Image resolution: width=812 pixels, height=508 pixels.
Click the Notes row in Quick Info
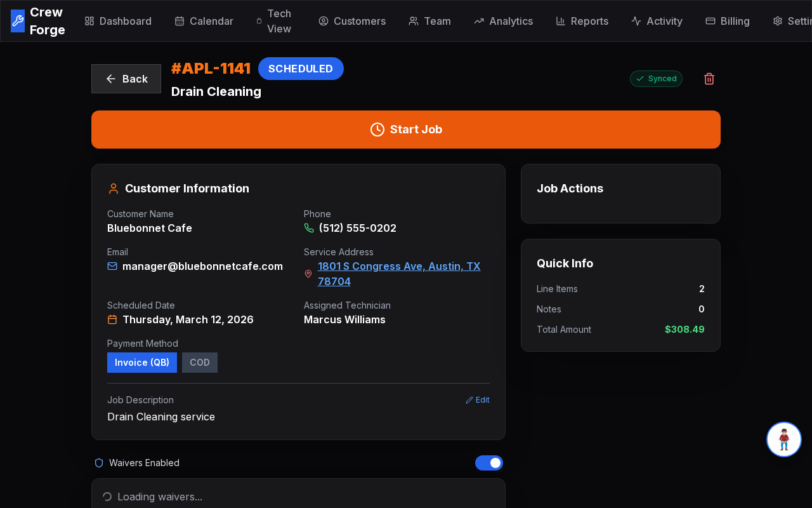click(620, 309)
